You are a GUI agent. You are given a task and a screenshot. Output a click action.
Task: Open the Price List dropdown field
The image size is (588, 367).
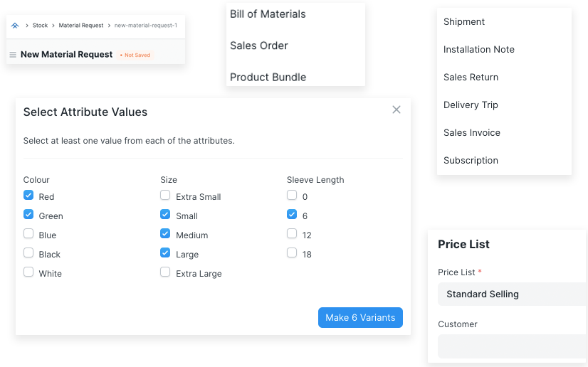[x=511, y=294]
